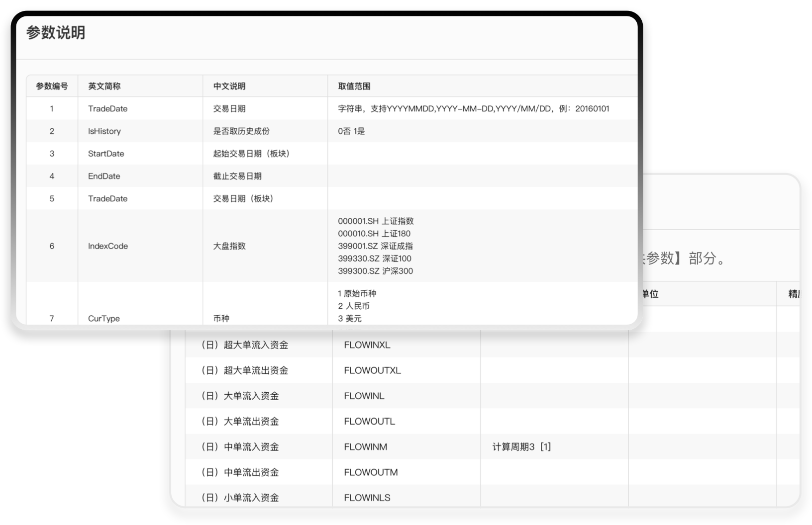
Task: Select the CurType parameter name
Action: click(104, 319)
